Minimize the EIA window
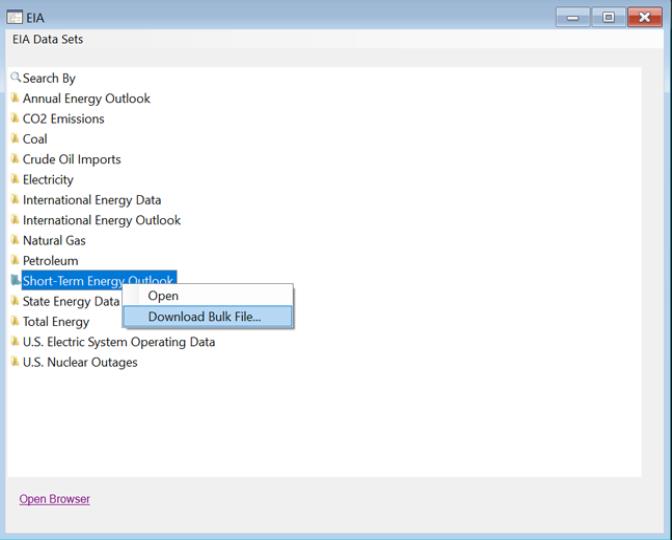Viewport: 672px width, 540px height. pos(573,17)
